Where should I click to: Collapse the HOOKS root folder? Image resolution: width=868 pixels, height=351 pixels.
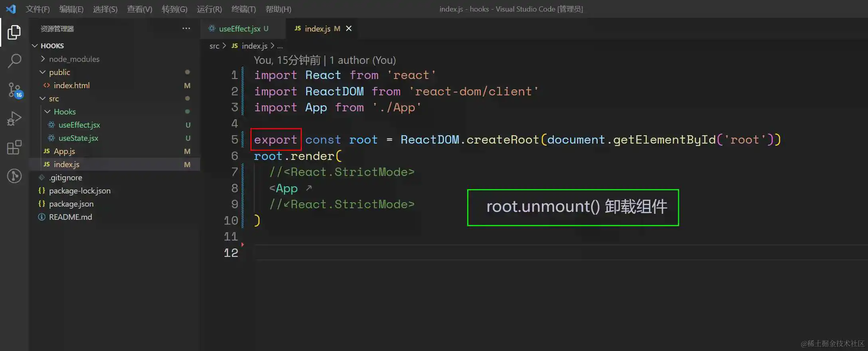click(35, 46)
